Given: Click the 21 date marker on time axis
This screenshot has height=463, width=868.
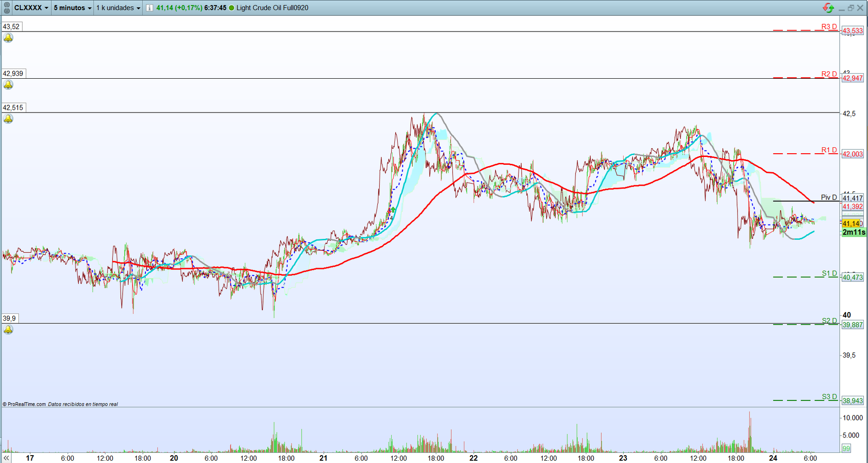Looking at the screenshot, I should pyautogui.click(x=323, y=458).
